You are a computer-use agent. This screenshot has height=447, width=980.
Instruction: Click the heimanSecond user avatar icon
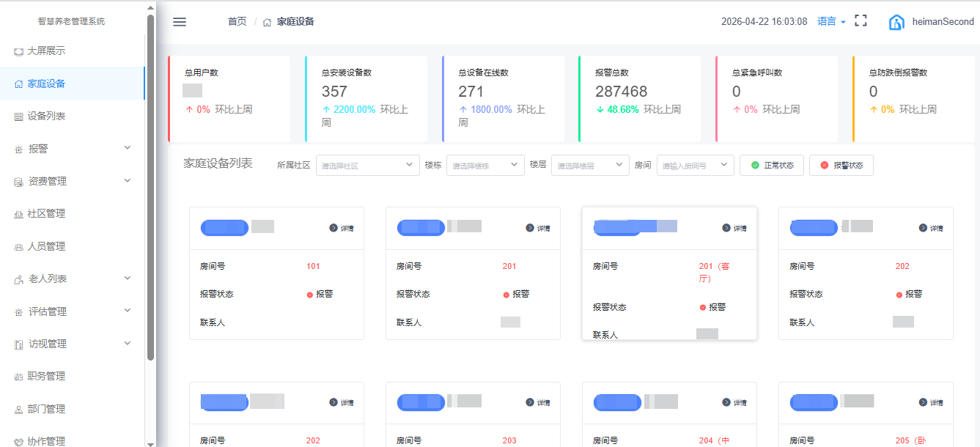pyautogui.click(x=896, y=22)
